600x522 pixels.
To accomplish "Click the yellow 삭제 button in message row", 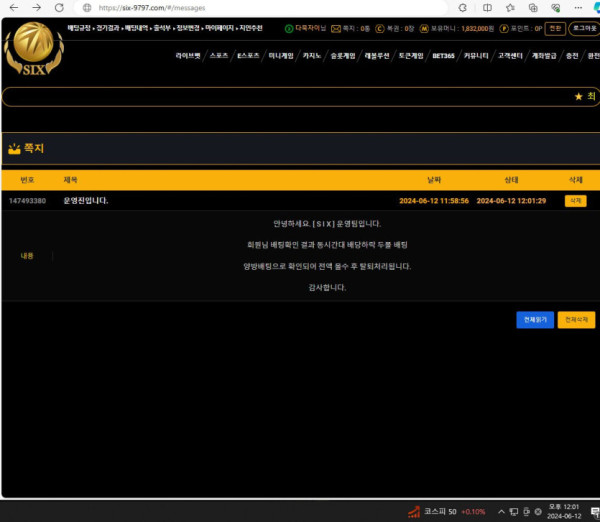I will [x=576, y=201].
